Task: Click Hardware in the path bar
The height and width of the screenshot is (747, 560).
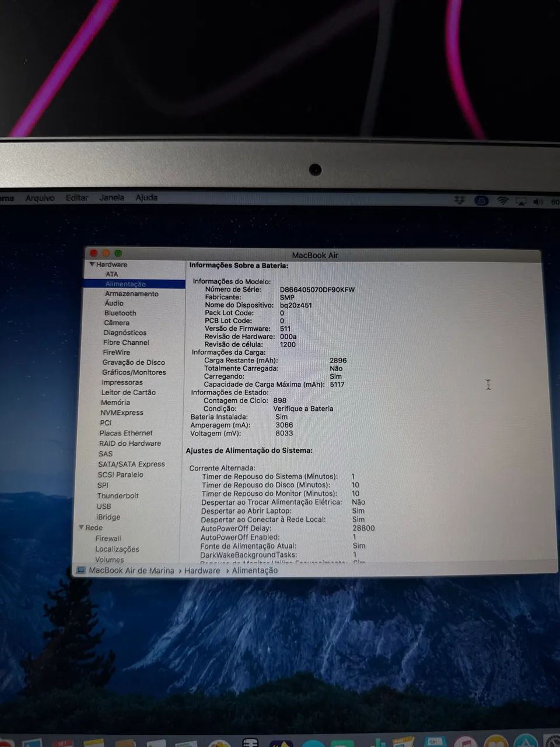Action: tap(202, 571)
